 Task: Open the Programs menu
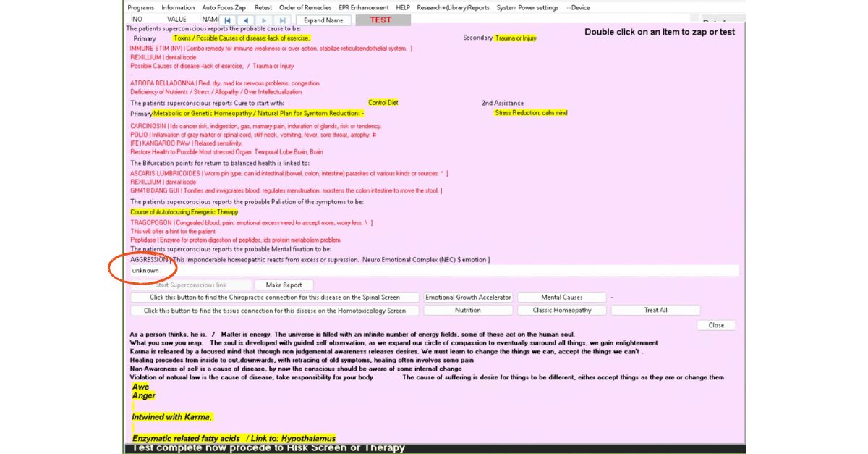click(140, 7)
